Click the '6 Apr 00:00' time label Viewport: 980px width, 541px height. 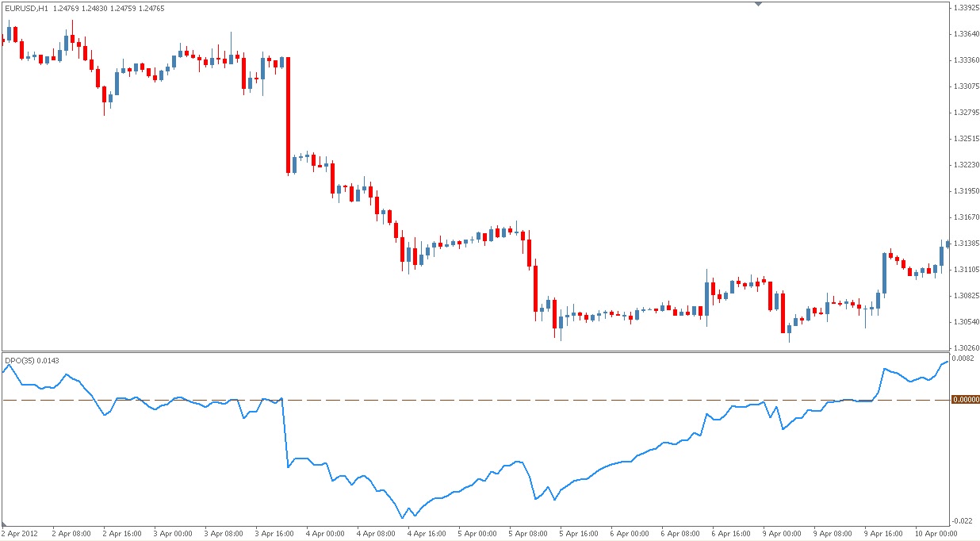(630, 534)
